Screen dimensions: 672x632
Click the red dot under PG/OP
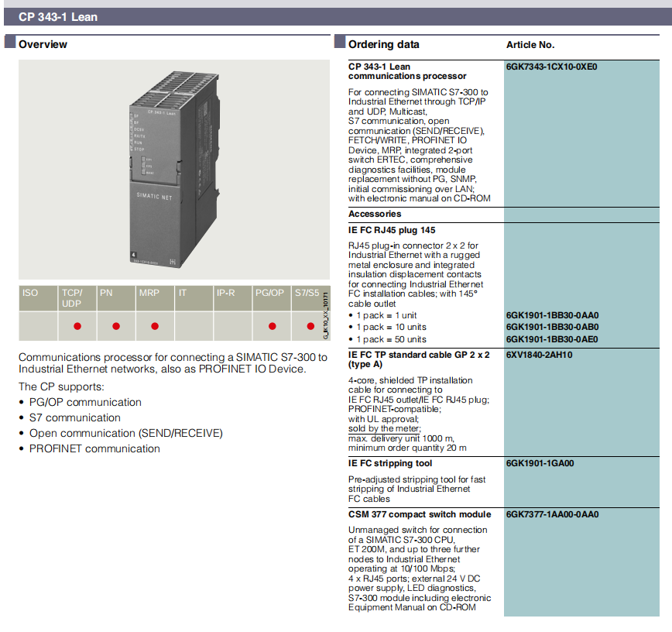coord(273,326)
